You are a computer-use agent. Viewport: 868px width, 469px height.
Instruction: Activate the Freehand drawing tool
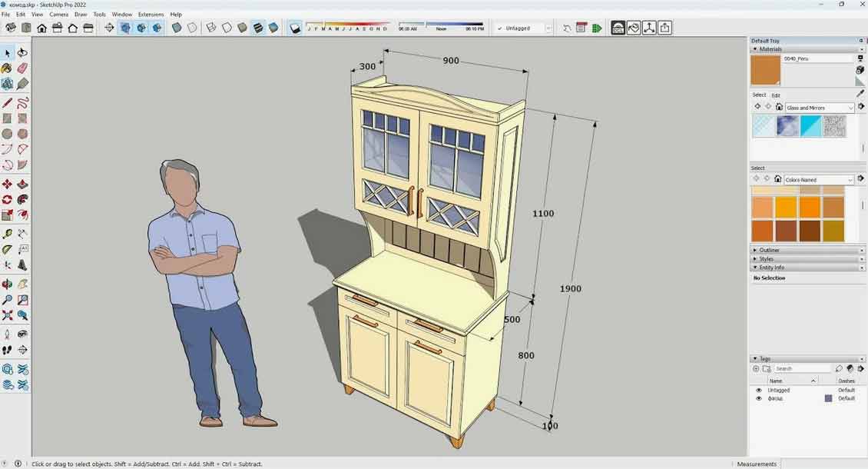click(22, 102)
